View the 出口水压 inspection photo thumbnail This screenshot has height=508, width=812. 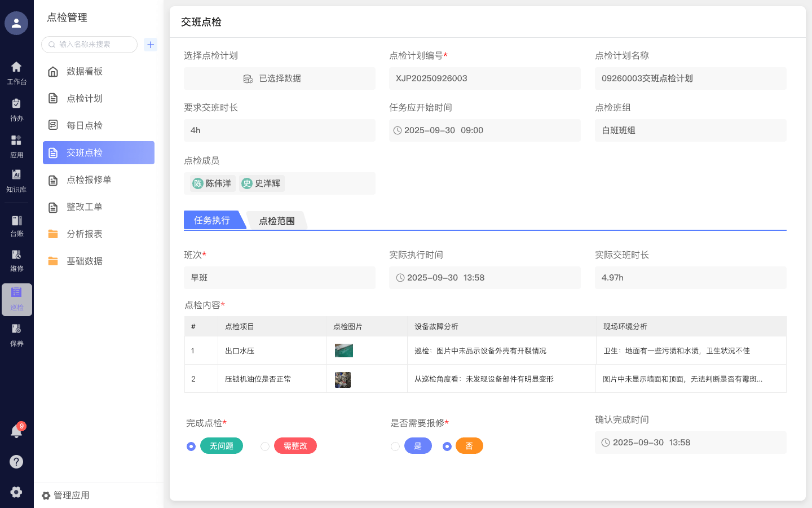tap(344, 350)
